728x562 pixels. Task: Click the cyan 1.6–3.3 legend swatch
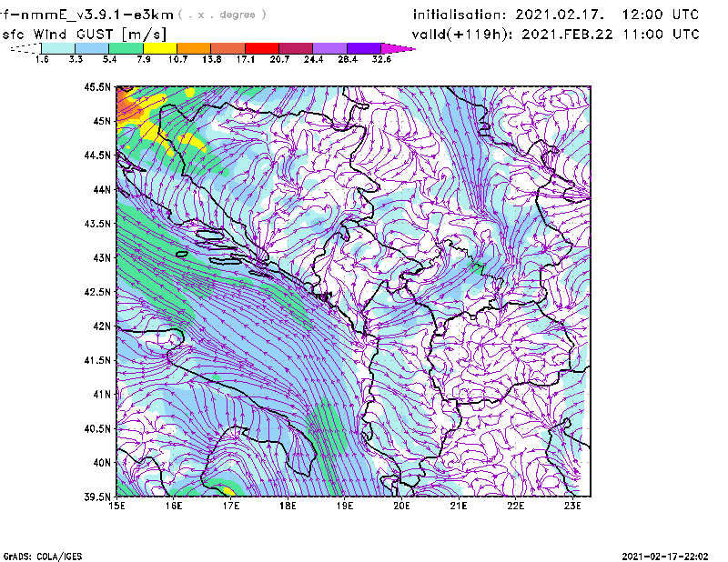coord(58,48)
